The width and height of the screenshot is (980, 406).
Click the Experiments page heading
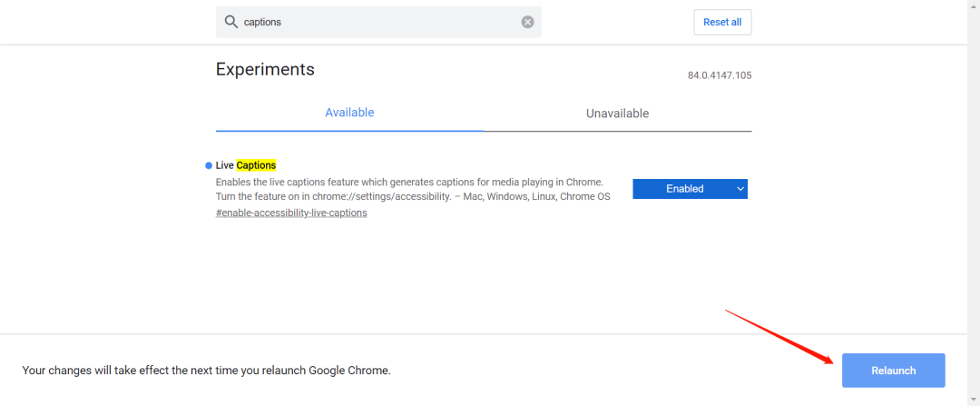(x=265, y=69)
